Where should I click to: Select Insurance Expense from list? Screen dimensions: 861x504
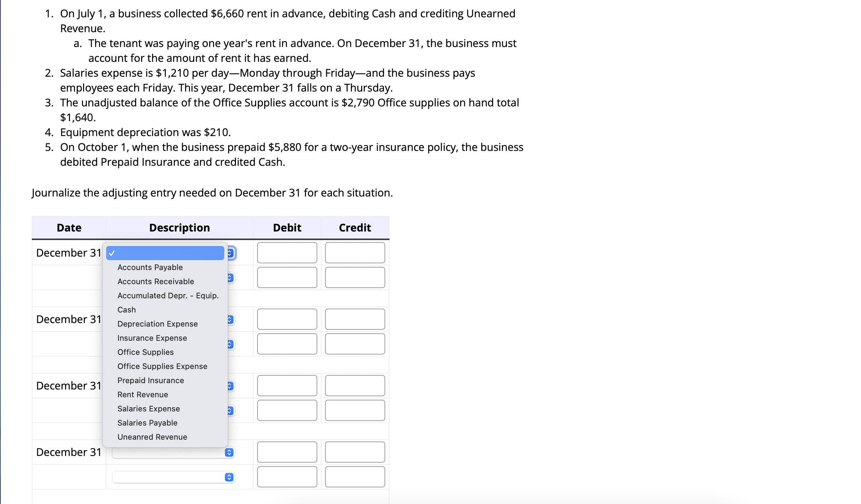point(152,337)
